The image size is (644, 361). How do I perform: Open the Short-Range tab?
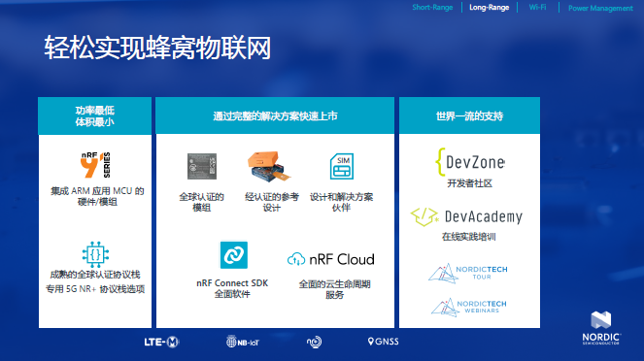click(432, 8)
